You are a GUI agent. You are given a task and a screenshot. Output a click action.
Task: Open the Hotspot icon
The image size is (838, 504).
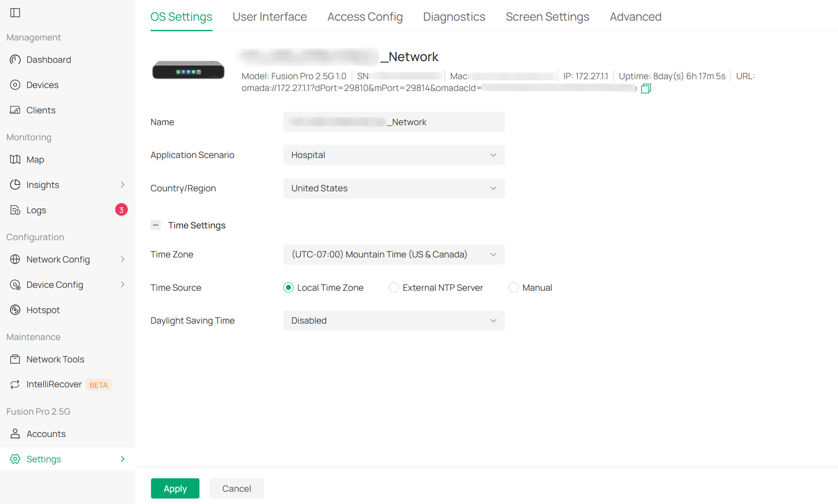(15, 310)
